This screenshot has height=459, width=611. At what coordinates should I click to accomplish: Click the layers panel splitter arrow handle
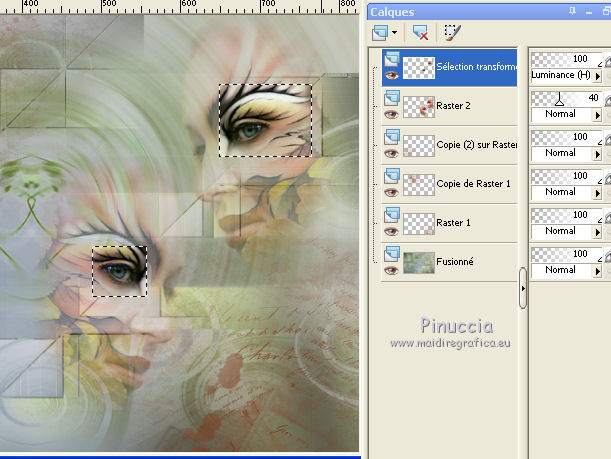[523, 288]
